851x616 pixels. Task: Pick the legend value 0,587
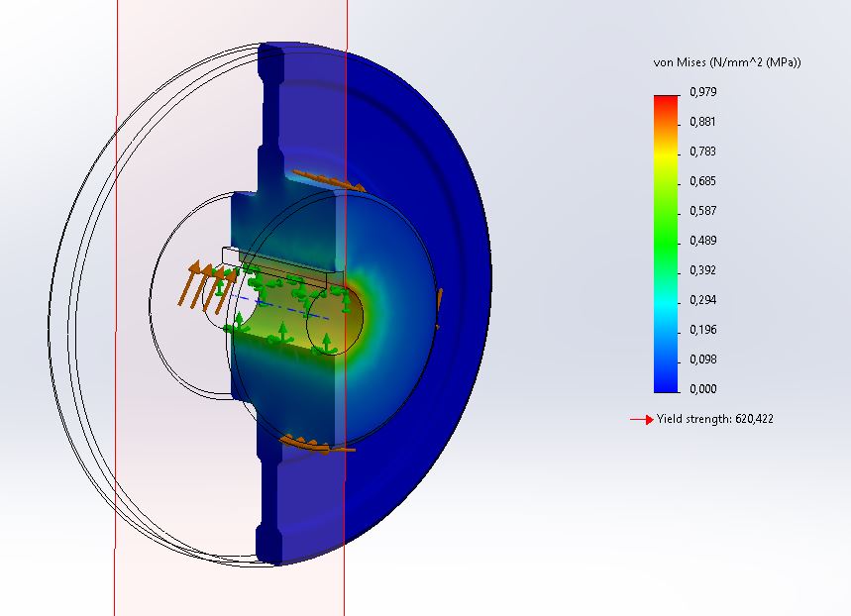click(702, 211)
